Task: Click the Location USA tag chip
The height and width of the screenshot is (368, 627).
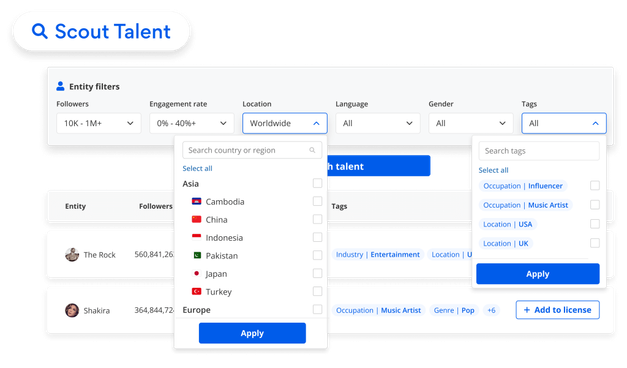Action: (x=507, y=224)
